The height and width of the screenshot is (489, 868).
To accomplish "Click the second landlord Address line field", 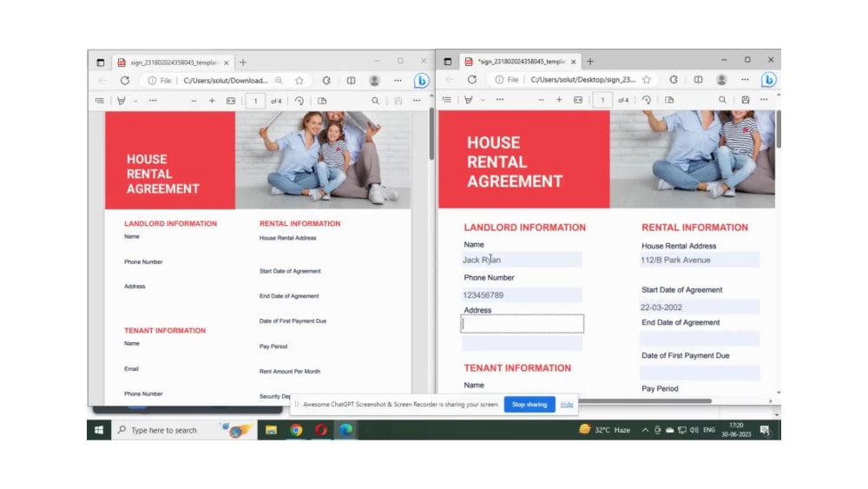I will [x=522, y=343].
